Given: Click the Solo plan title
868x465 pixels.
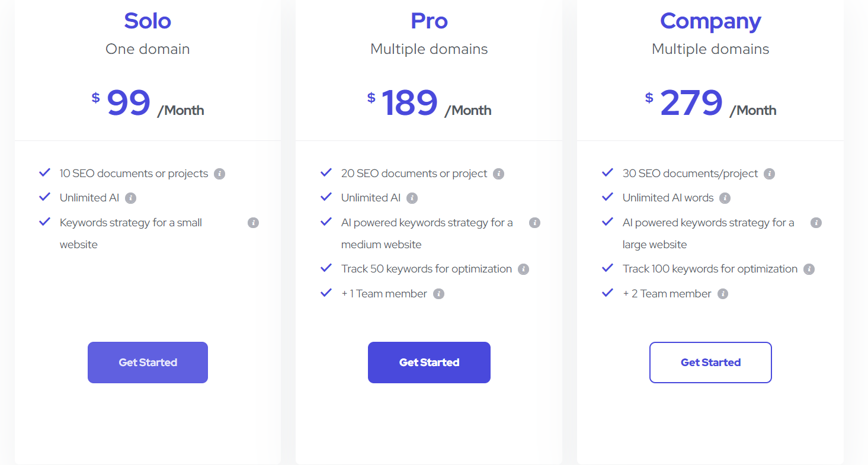Looking at the screenshot, I should pyautogui.click(x=148, y=21).
